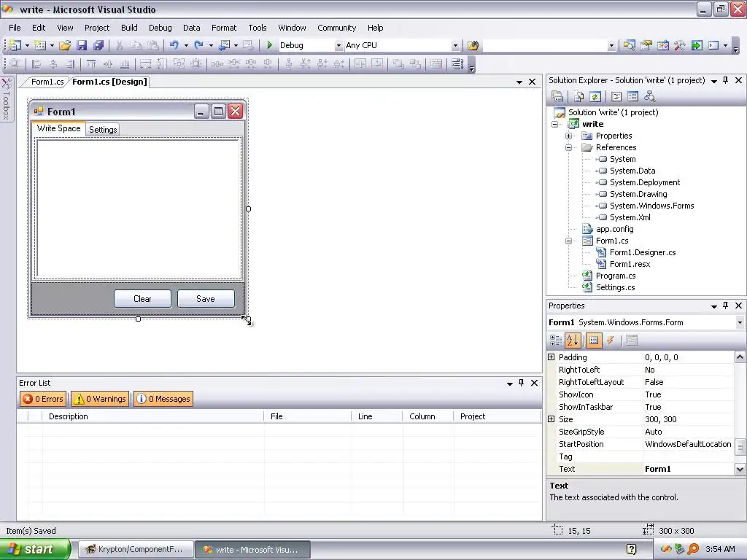Click the Windows Start button

(x=35, y=550)
